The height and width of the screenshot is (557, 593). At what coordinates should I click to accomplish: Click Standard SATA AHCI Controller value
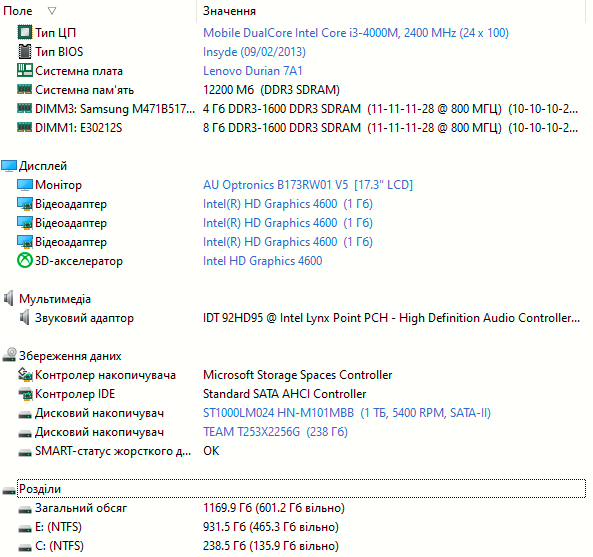(284, 394)
